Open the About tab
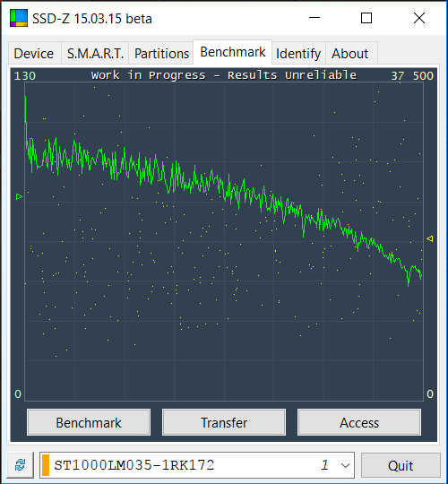Screen dimensions: 448x484 pyautogui.click(x=350, y=53)
